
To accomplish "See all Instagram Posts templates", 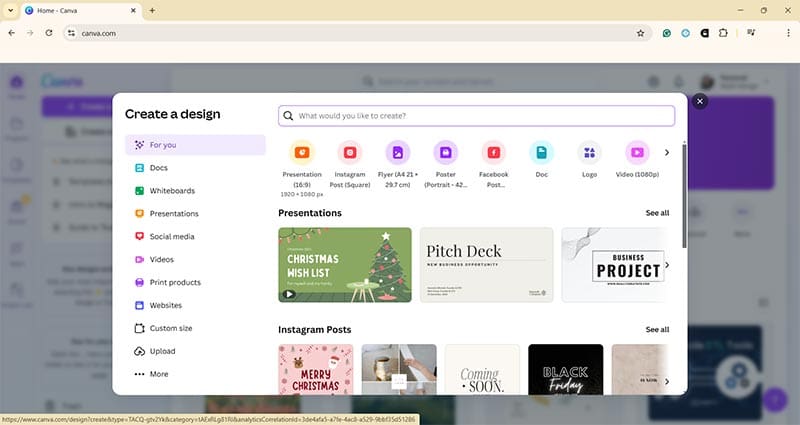I will [x=657, y=330].
